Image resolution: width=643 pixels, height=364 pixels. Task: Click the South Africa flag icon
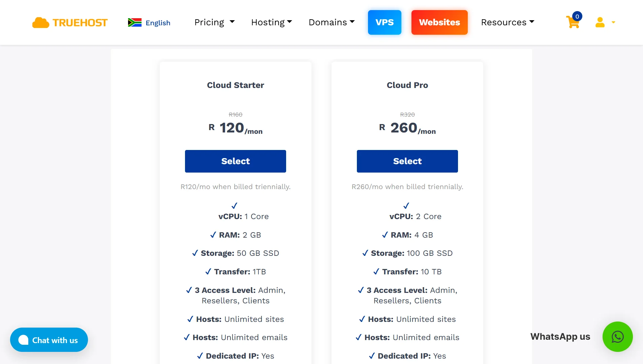tap(135, 23)
